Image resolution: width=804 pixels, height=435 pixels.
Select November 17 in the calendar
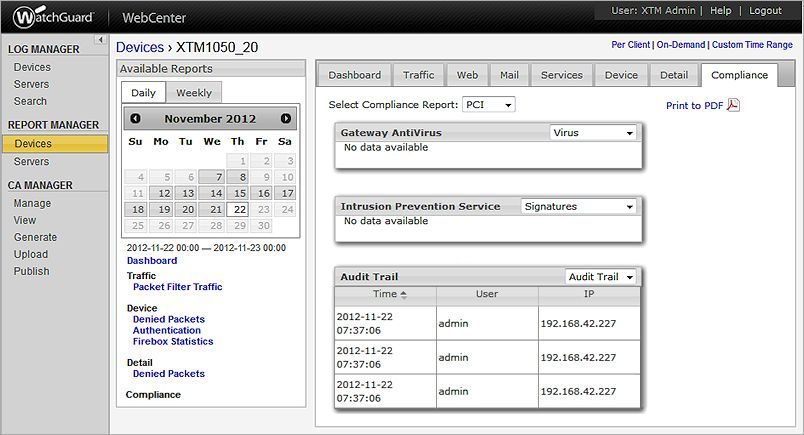point(285,193)
